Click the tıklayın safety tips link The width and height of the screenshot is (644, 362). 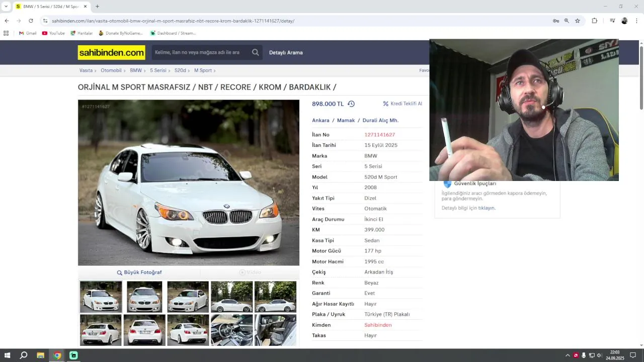click(x=487, y=208)
